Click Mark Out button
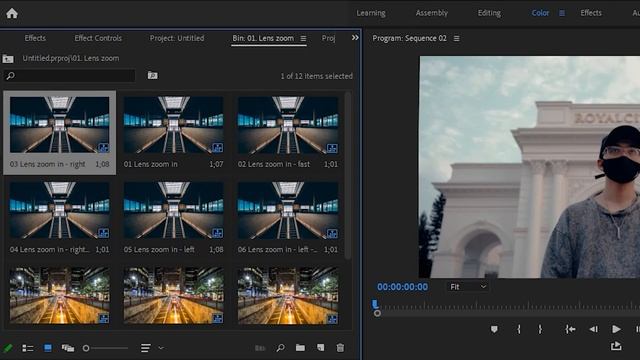The image size is (640, 360). tap(540, 329)
